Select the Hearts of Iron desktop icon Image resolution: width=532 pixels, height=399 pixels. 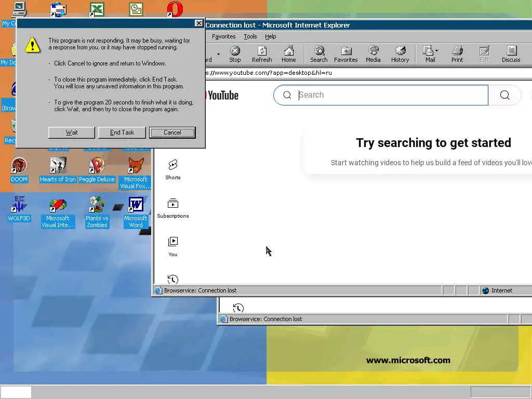click(58, 170)
